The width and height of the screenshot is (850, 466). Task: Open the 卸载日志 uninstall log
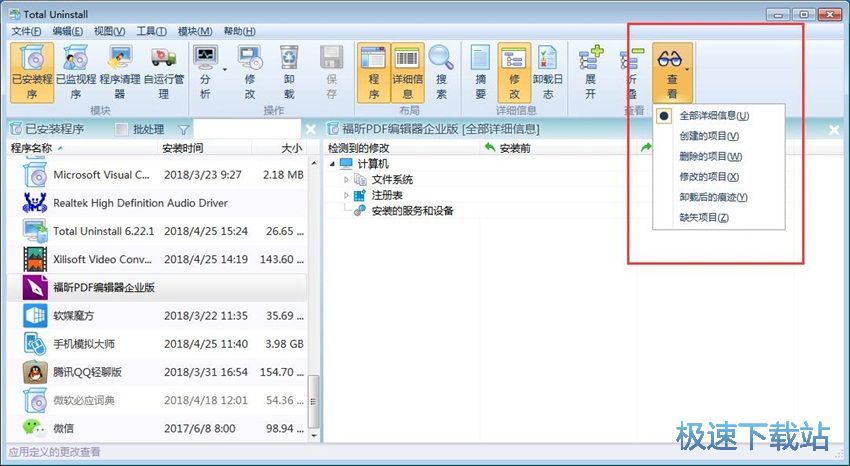coord(548,72)
